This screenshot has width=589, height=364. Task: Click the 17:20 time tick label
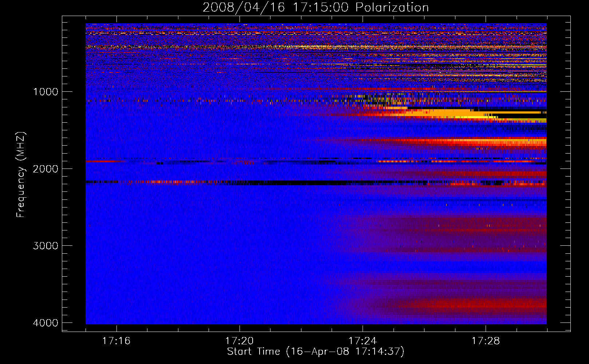tap(240, 341)
